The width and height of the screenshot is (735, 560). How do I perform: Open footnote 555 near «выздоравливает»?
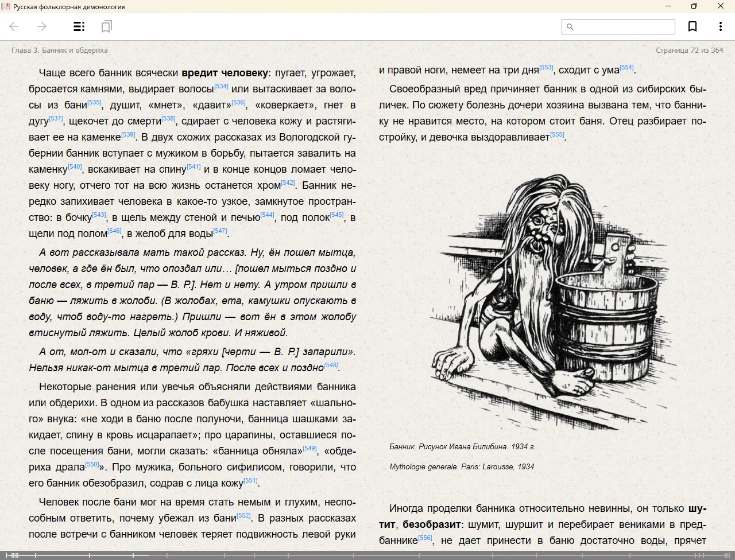click(x=557, y=135)
